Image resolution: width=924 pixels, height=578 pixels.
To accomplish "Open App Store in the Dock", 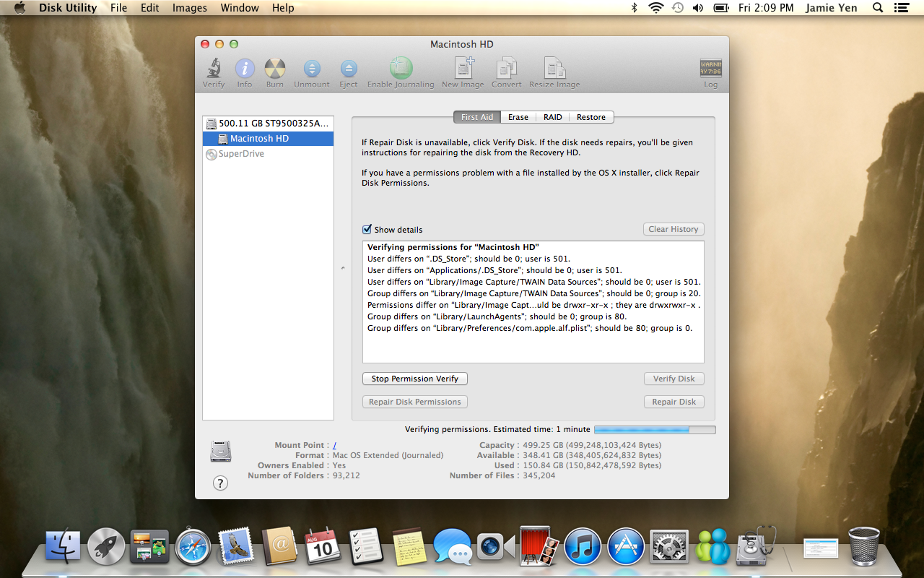I will 626,546.
